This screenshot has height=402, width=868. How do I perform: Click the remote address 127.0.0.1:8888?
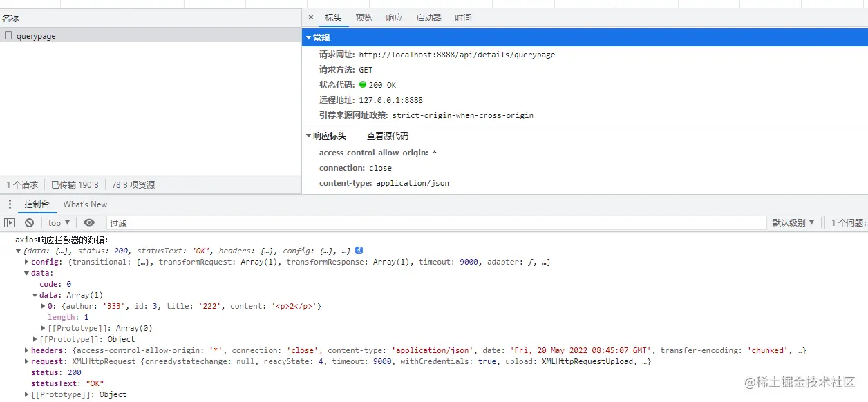(x=390, y=100)
